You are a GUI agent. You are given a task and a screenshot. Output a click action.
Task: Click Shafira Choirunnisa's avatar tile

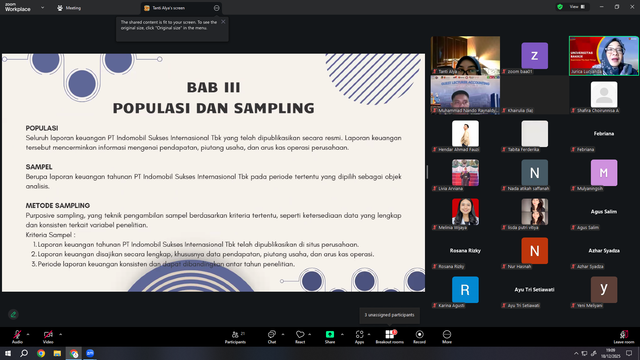click(604, 94)
